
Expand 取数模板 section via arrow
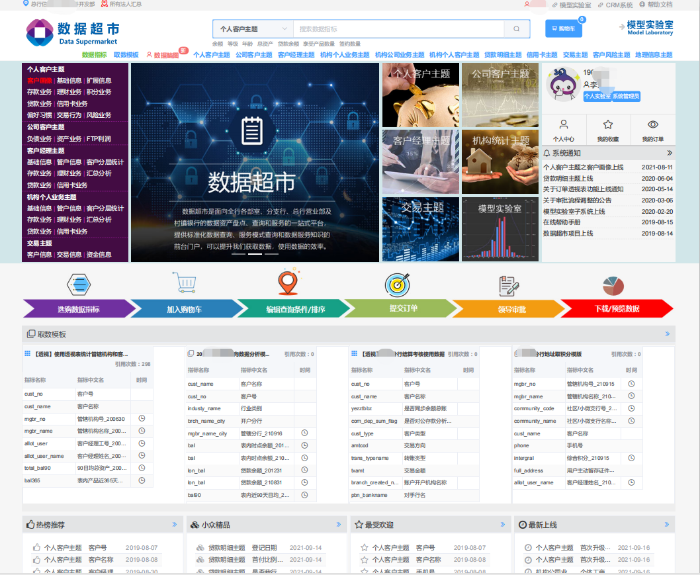pos(667,333)
